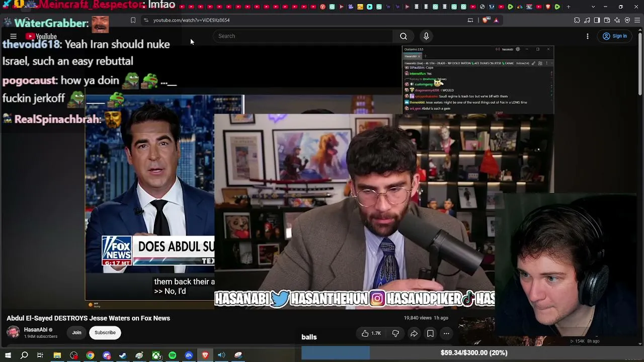Switch to the globe-icon browser tab
644x362 pixels.
(x=482, y=7)
